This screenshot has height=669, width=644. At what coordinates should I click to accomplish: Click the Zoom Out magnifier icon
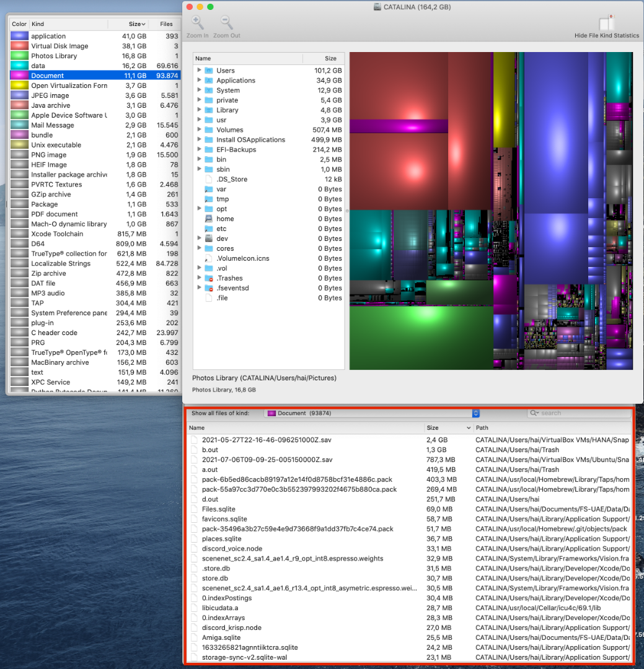click(227, 24)
